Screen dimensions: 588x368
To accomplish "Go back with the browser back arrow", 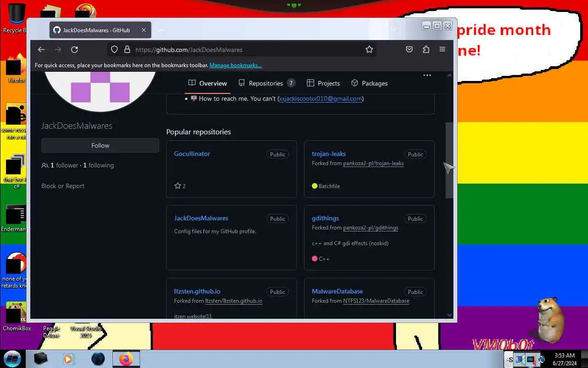I will click(x=41, y=50).
